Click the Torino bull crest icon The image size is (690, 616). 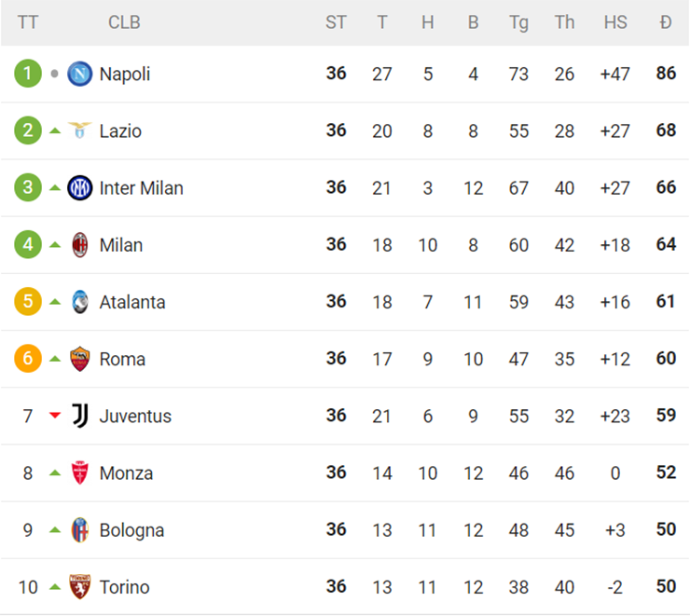pyautogui.click(x=80, y=587)
